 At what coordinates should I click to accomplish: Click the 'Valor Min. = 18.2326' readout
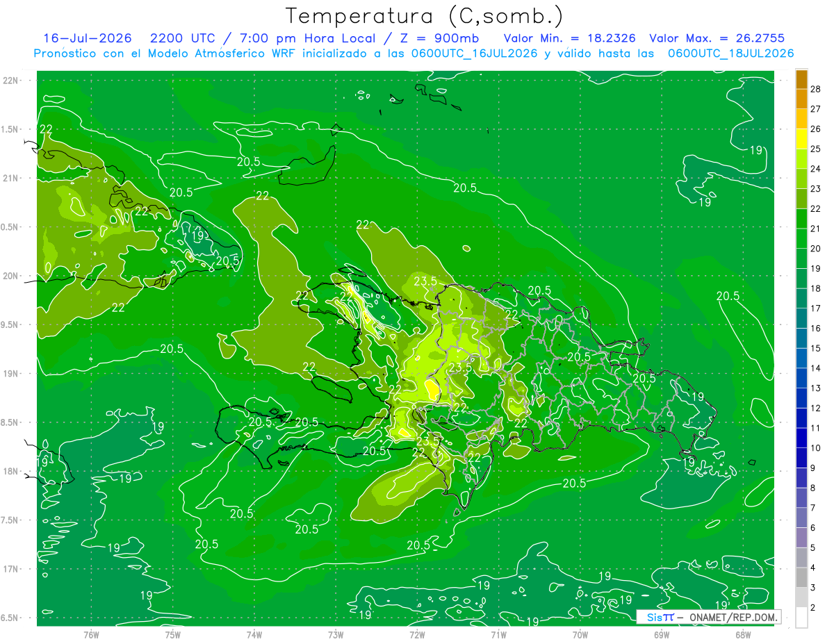tap(569, 38)
